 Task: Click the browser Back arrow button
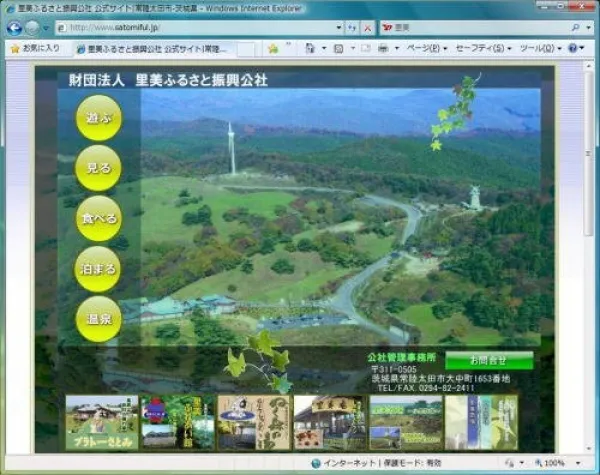point(14,28)
